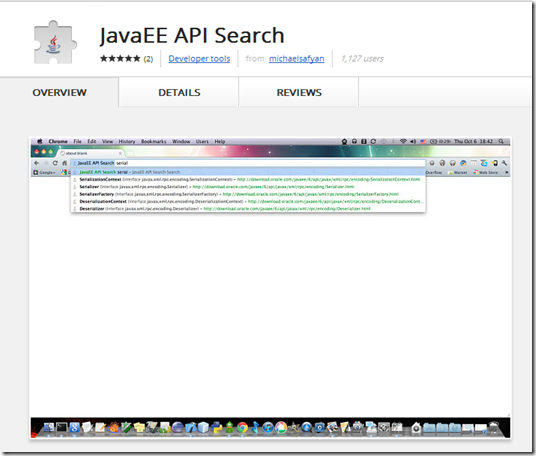Image resolution: width=536 pixels, height=456 pixels.
Task: Open the VirtualBox cube icon in dock
Action: [203, 427]
